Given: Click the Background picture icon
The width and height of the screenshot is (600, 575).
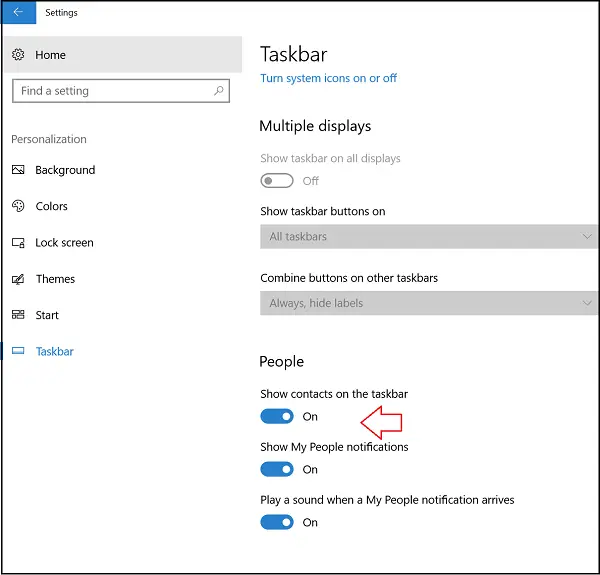Looking at the screenshot, I should point(18,169).
